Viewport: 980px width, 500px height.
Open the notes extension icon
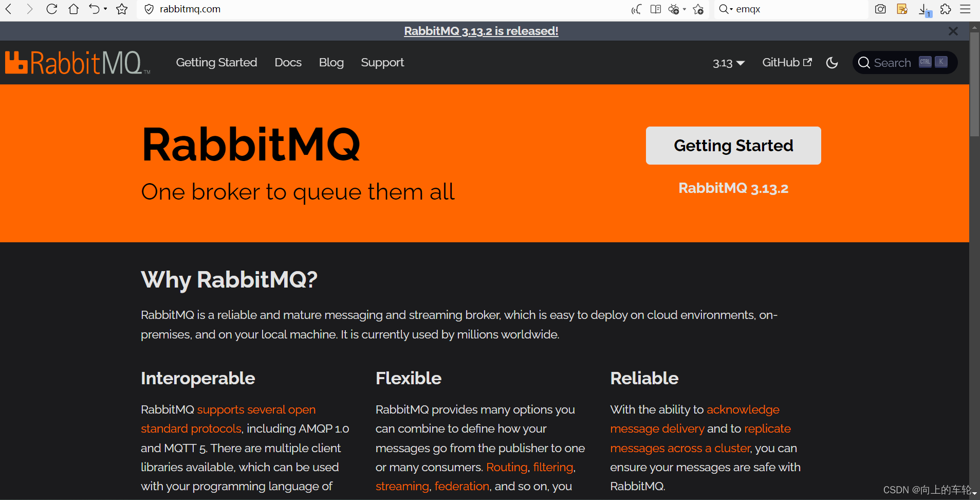point(902,9)
